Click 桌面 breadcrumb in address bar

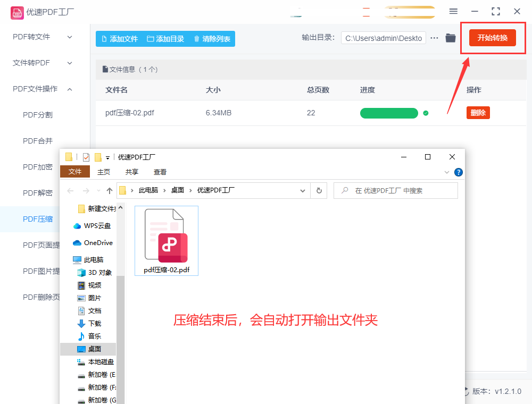click(x=178, y=190)
